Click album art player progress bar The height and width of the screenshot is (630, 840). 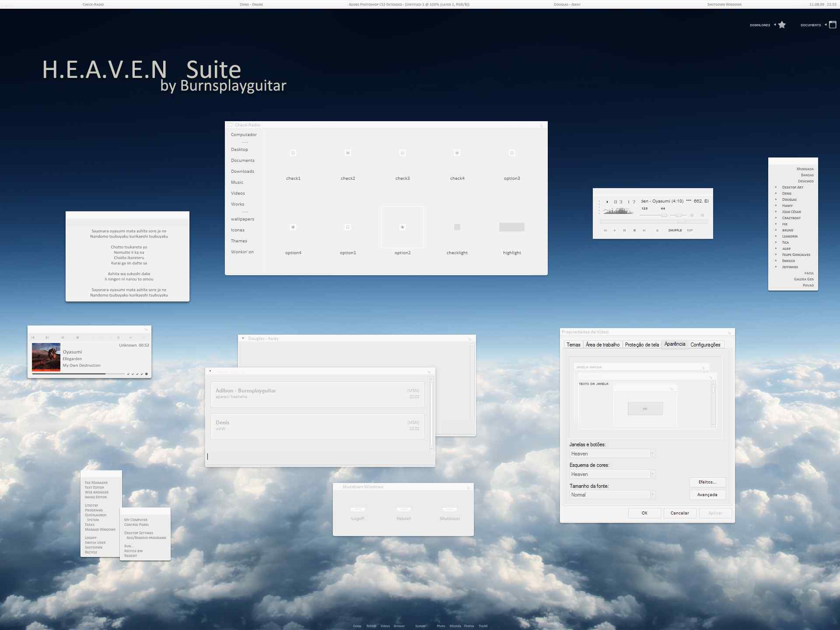[x=78, y=374]
